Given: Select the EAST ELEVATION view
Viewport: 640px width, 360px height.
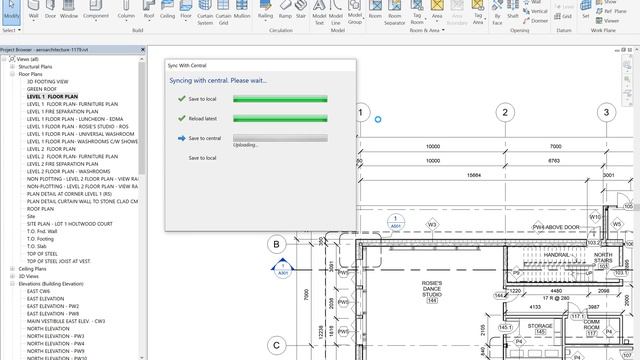Looking at the screenshot, I should [x=45, y=299].
